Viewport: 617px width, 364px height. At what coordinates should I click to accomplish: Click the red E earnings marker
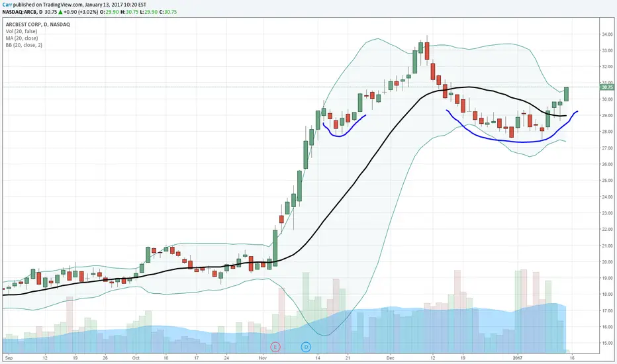point(275,347)
